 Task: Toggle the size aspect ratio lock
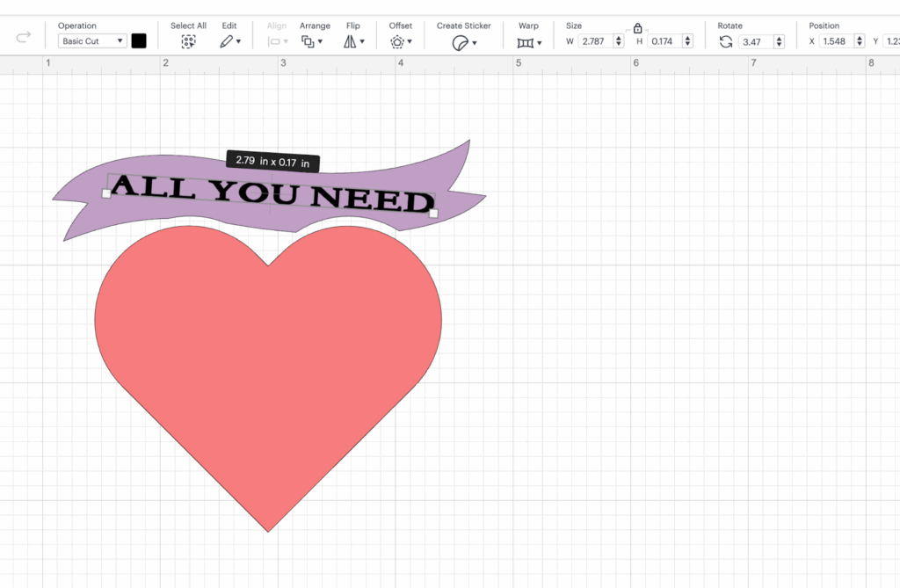(637, 29)
